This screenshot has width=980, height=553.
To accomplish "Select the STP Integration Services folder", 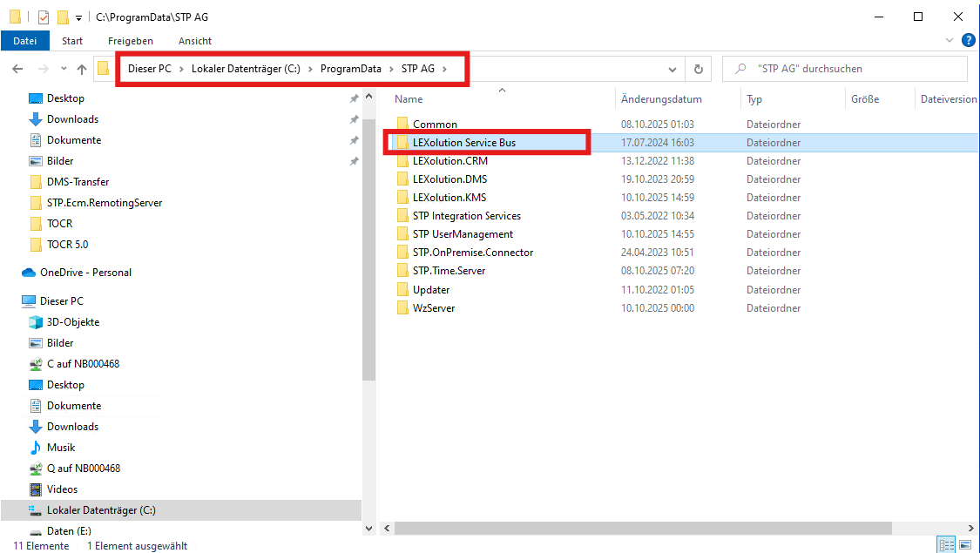I will click(x=466, y=216).
